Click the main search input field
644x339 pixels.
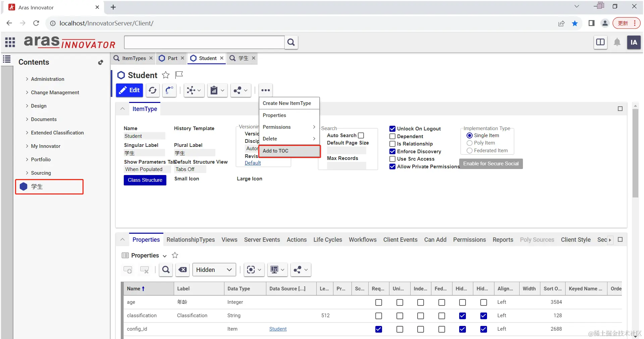(204, 42)
